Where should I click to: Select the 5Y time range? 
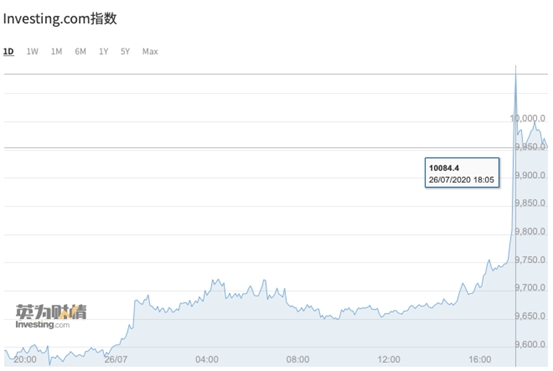click(125, 51)
